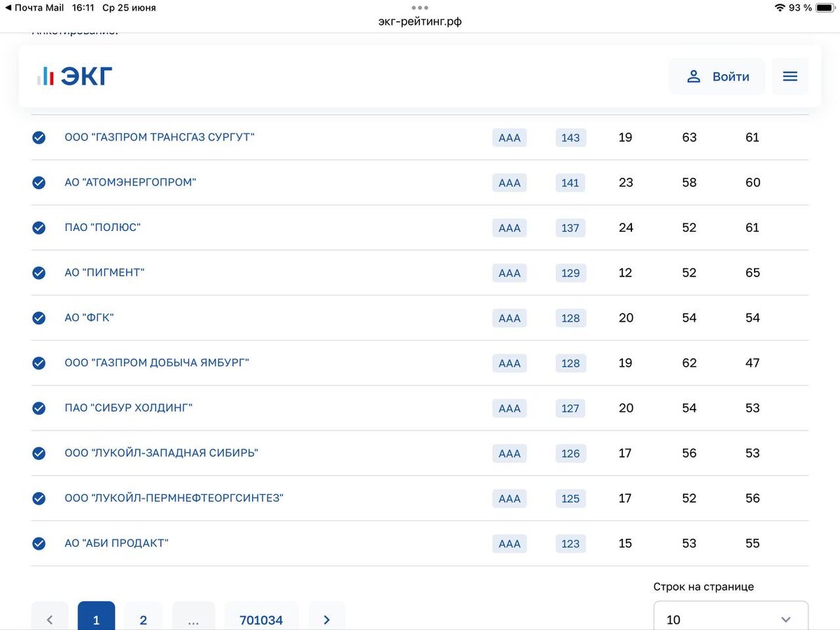Tap the экг-рейтинг.рф address bar
This screenshot has height=630, width=840.
click(x=420, y=22)
